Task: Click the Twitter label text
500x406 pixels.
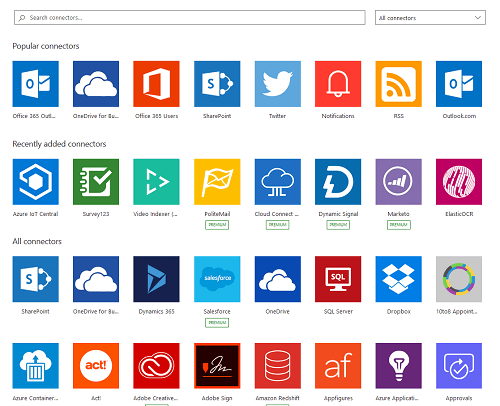Action: tap(277, 116)
